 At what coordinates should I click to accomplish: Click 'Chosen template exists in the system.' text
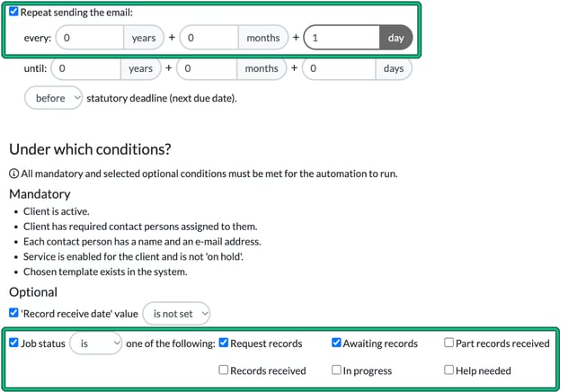point(105,272)
